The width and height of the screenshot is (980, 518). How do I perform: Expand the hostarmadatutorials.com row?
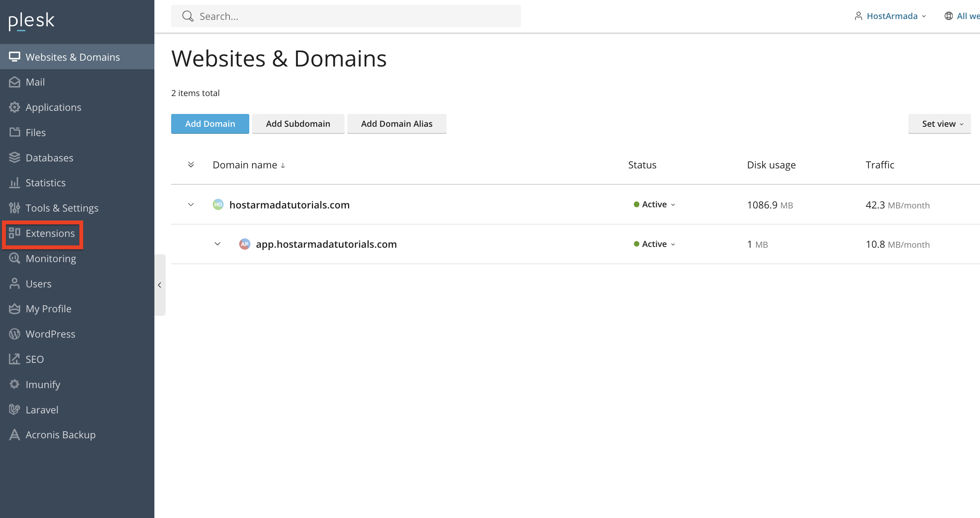191,205
